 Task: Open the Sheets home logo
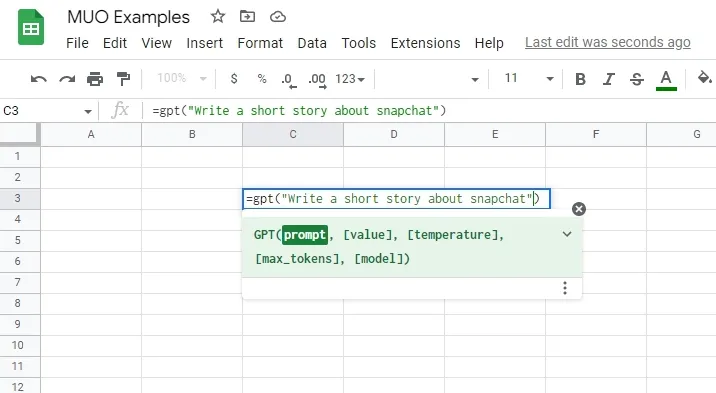[31, 28]
